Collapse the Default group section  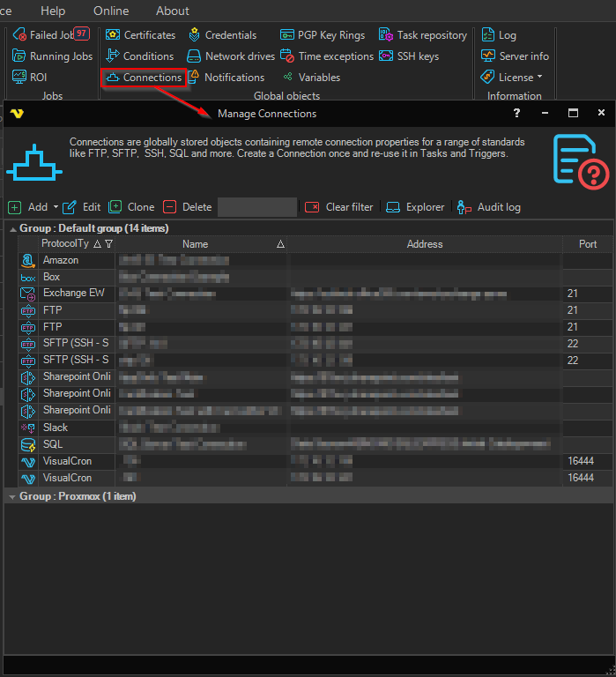pos(12,228)
